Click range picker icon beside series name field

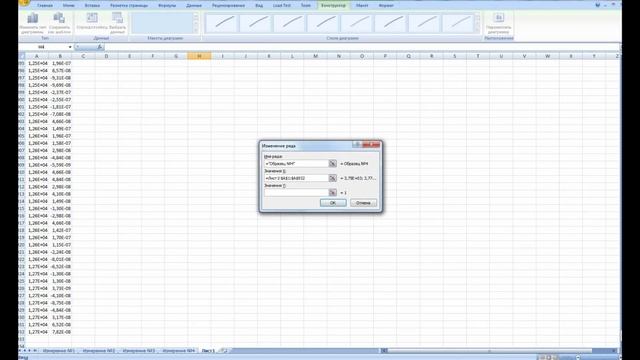click(x=333, y=164)
